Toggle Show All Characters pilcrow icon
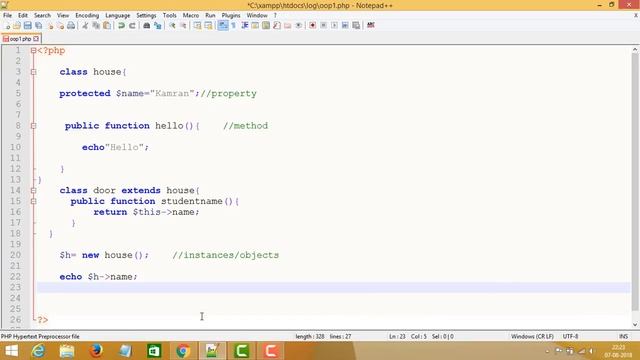640x360 pixels. [234, 26]
